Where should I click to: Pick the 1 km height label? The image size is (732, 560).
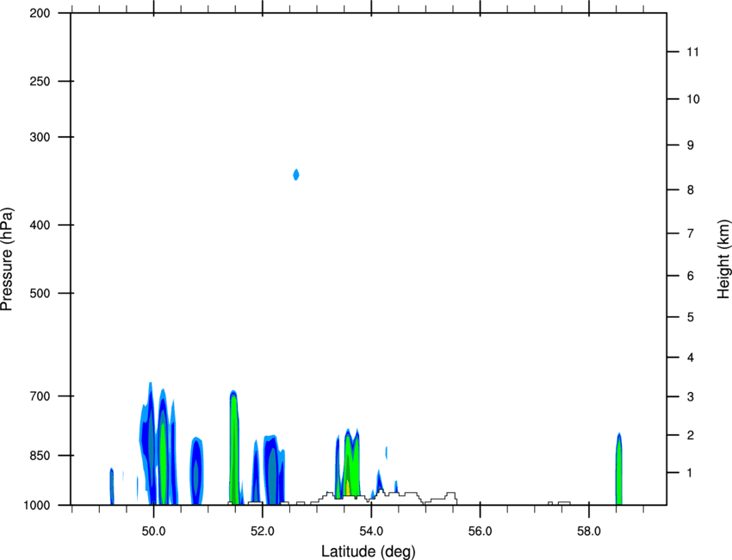click(x=691, y=473)
